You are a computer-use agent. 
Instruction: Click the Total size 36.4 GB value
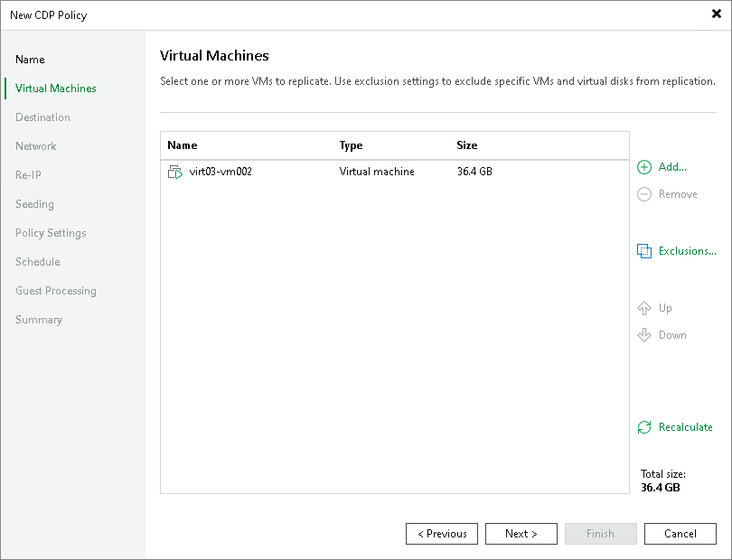coord(660,488)
